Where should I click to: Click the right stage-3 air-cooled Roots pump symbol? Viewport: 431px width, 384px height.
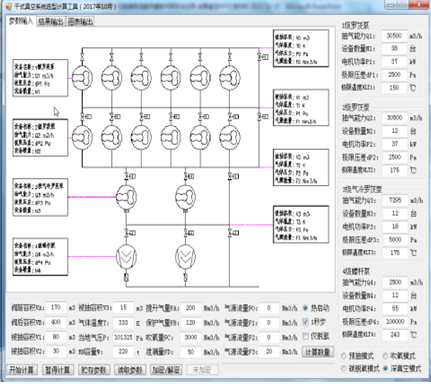(x=185, y=197)
